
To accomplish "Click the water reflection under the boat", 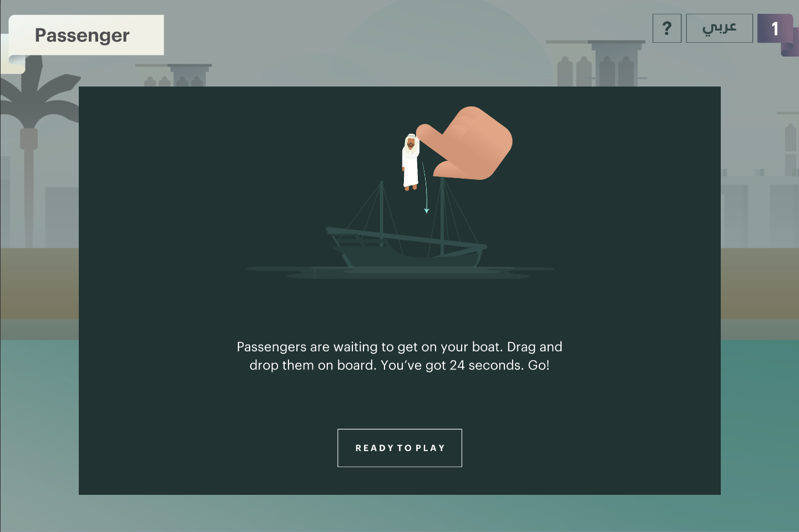I will pyautogui.click(x=399, y=272).
